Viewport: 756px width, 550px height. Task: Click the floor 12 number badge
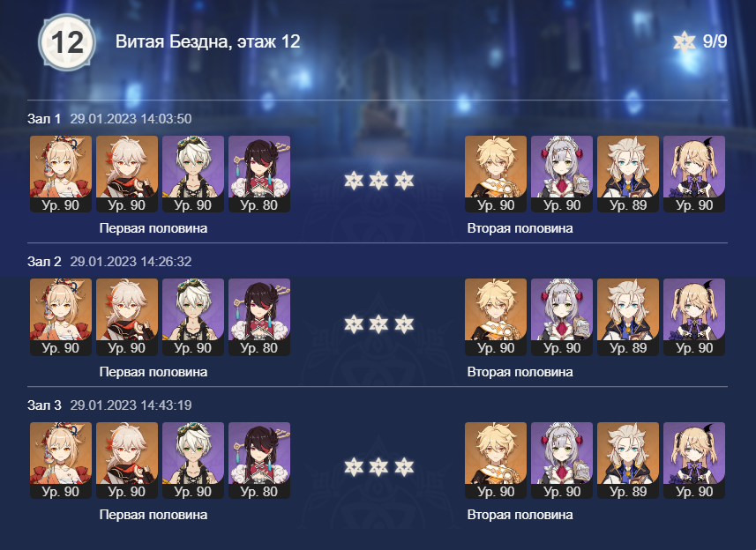click(67, 42)
